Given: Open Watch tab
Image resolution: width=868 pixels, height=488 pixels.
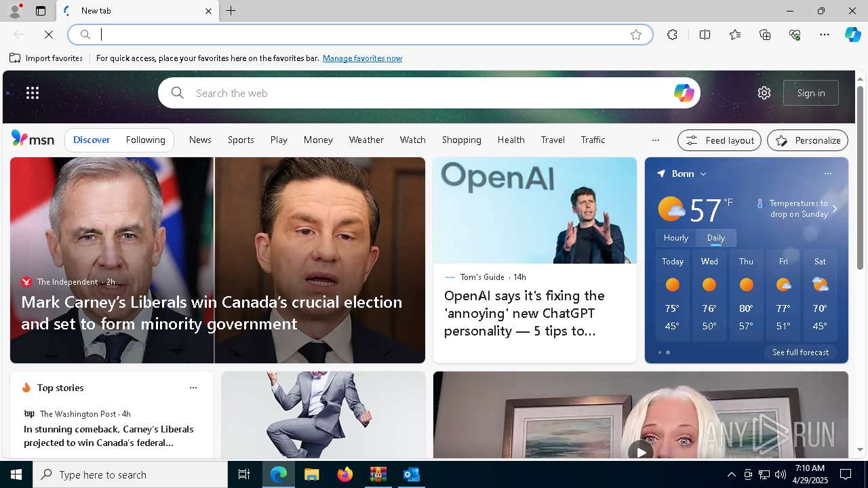Looking at the screenshot, I should tap(413, 140).
